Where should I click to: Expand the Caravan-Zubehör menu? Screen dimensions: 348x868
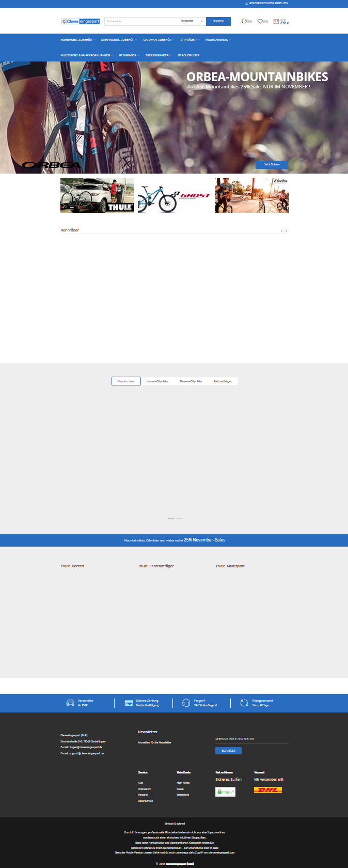pos(159,40)
